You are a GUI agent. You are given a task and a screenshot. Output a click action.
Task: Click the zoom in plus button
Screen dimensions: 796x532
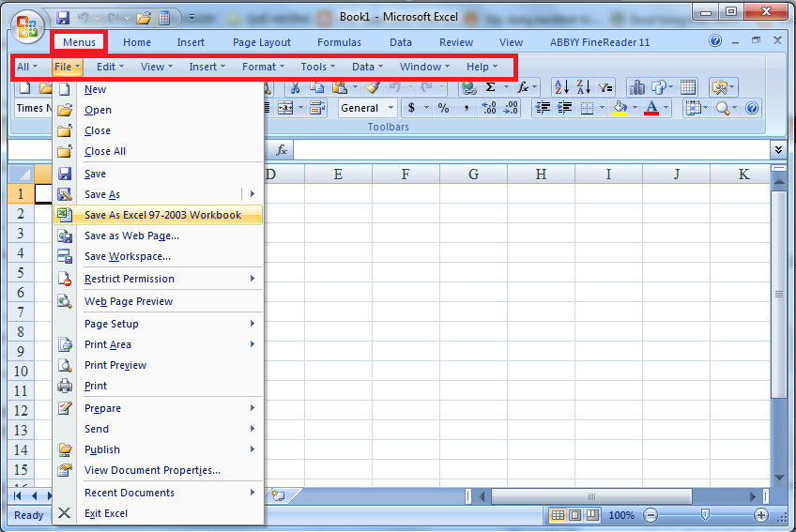tap(761, 515)
